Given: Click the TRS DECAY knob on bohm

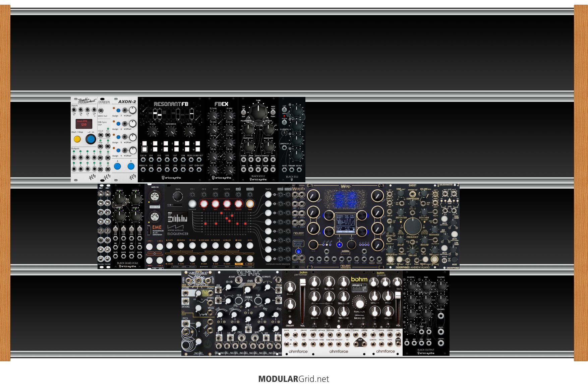Looking at the screenshot, I should click(344, 297).
